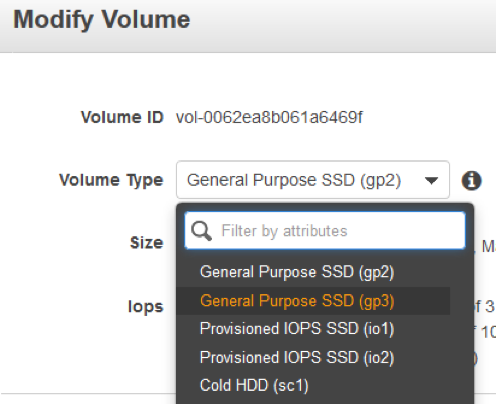Click the partly hidden number beside the io1 option
Image resolution: width=496 pixels, height=404 pixels.
point(485,332)
